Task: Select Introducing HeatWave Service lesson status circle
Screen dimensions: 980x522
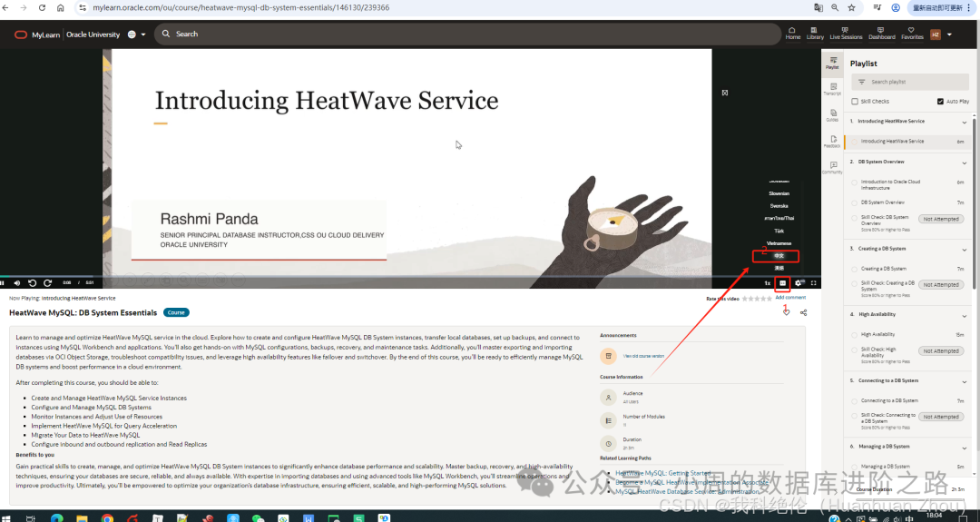Action: coord(855,142)
